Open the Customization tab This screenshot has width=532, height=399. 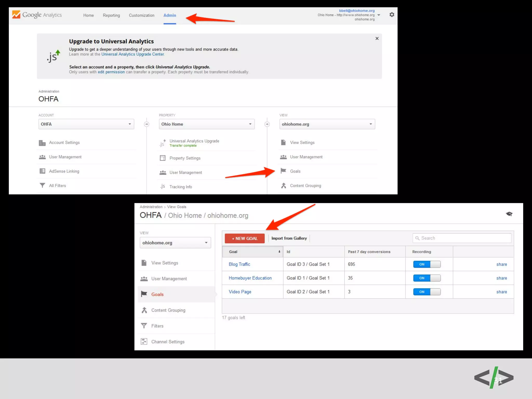pyautogui.click(x=142, y=15)
